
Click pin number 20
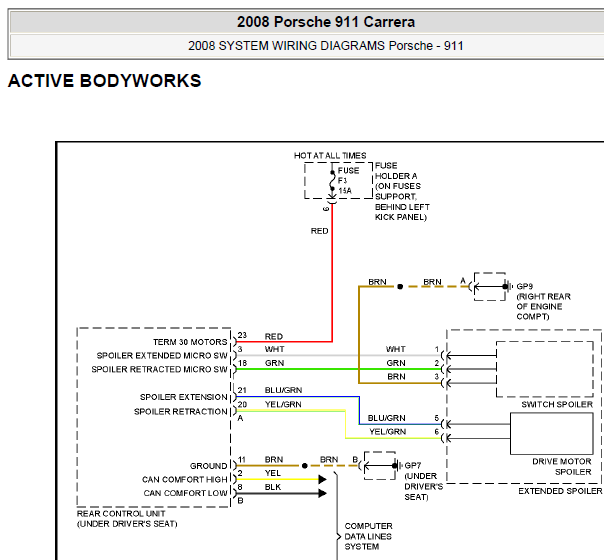click(x=242, y=404)
